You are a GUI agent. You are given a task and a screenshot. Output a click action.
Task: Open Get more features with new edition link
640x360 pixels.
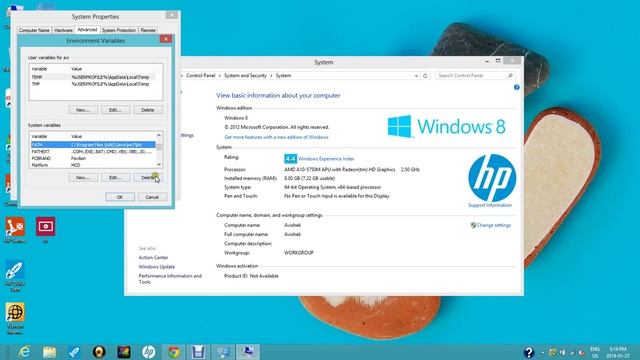coord(276,137)
